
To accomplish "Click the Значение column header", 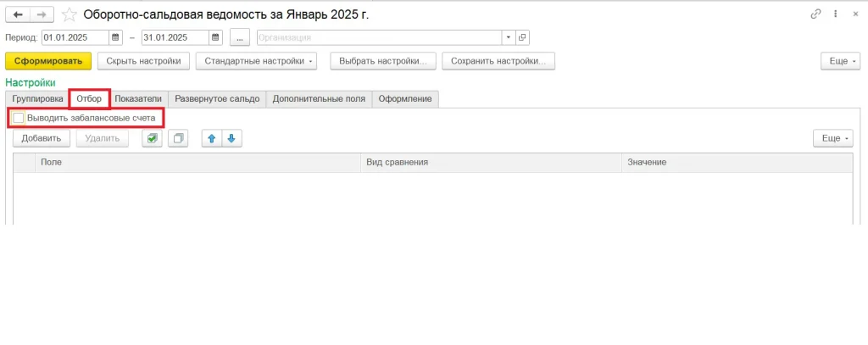I will coord(737,162).
